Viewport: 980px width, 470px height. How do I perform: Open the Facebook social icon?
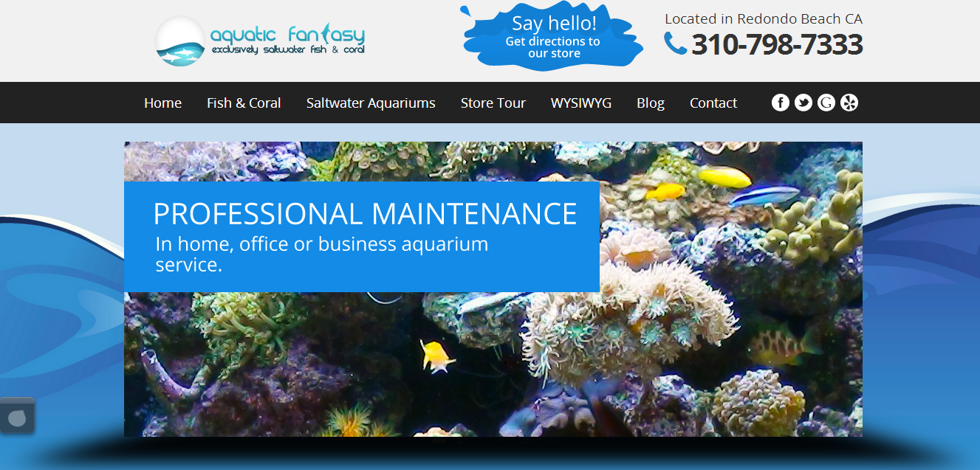click(781, 103)
